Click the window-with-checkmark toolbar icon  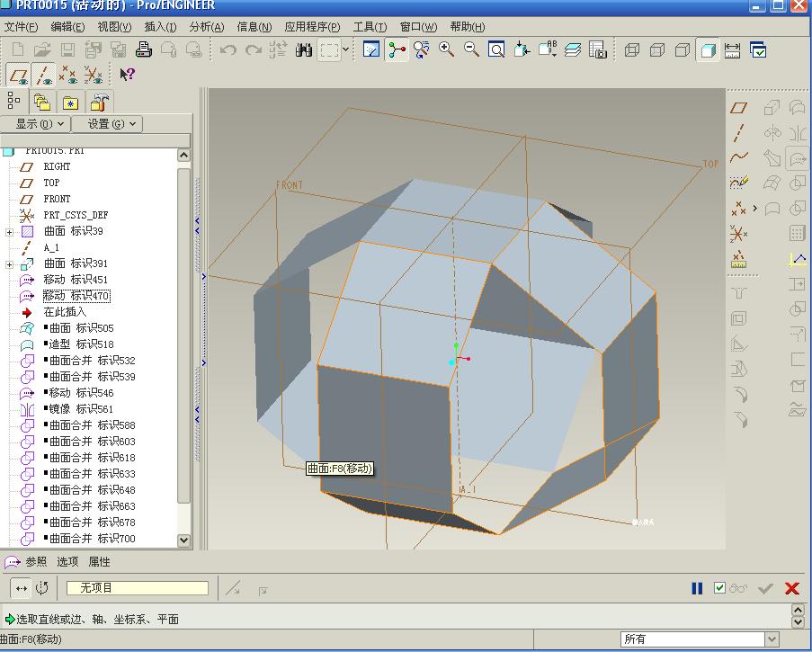tap(758, 50)
